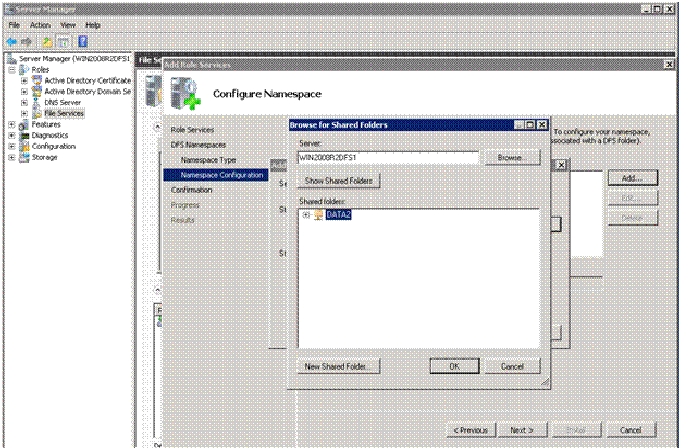679x448 pixels.
Task: Select the Role Services wizard step
Action: click(192, 130)
